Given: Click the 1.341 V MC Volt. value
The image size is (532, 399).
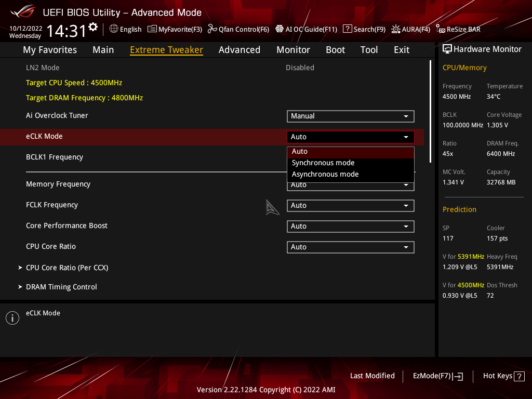Looking at the screenshot, I should click(x=453, y=182).
